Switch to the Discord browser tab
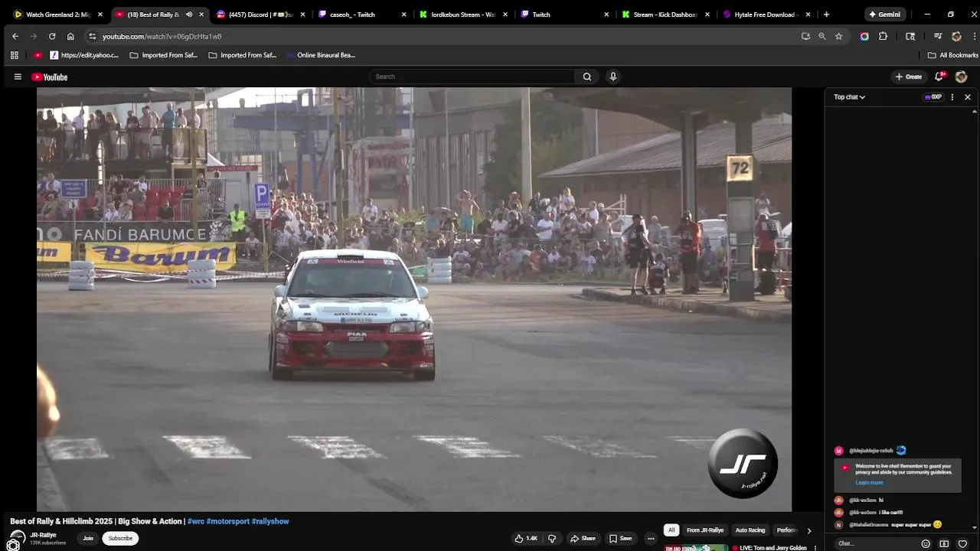This screenshot has height=551, width=980. tap(260, 15)
